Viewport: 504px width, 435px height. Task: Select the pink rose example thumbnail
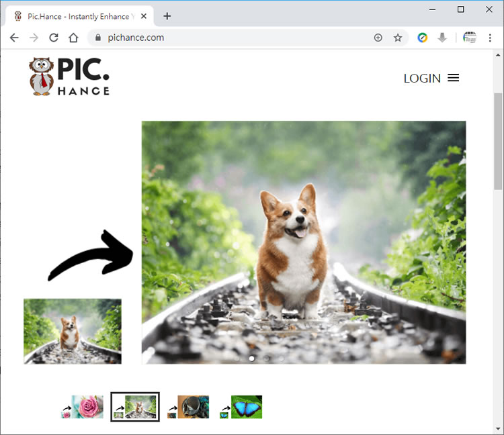[x=83, y=407]
